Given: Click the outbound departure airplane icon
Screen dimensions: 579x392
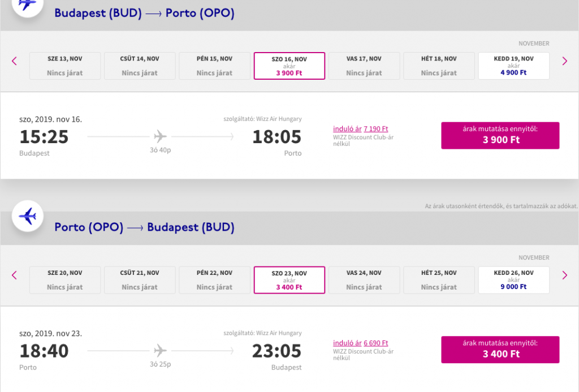Looking at the screenshot, I should [28, 5].
